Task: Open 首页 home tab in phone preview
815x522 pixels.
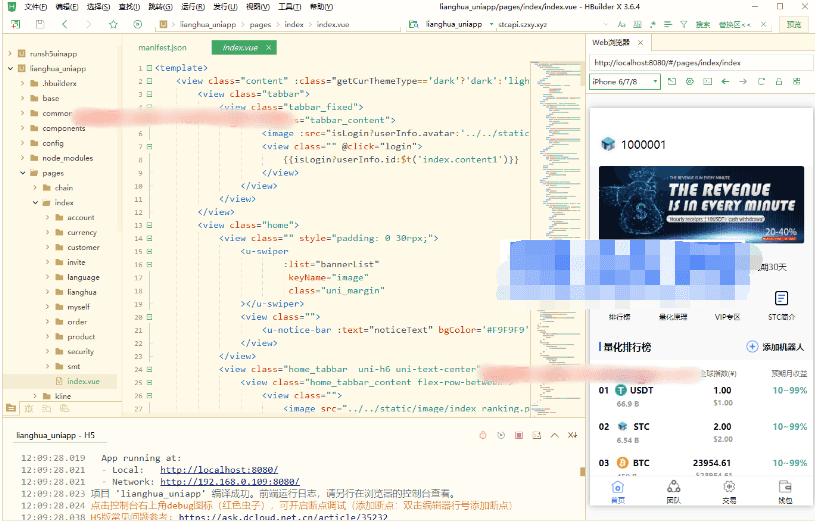Action: point(617,492)
